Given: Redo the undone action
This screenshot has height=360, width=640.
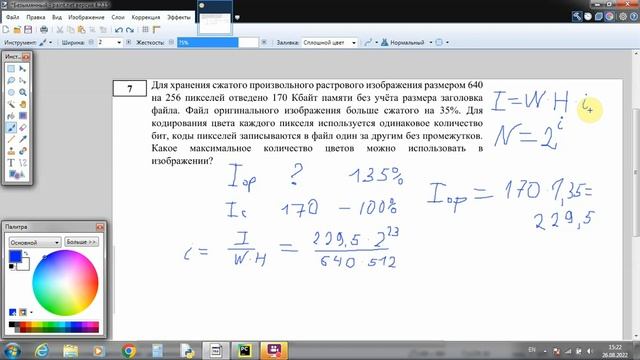Looking at the screenshot, I should tap(130, 29).
